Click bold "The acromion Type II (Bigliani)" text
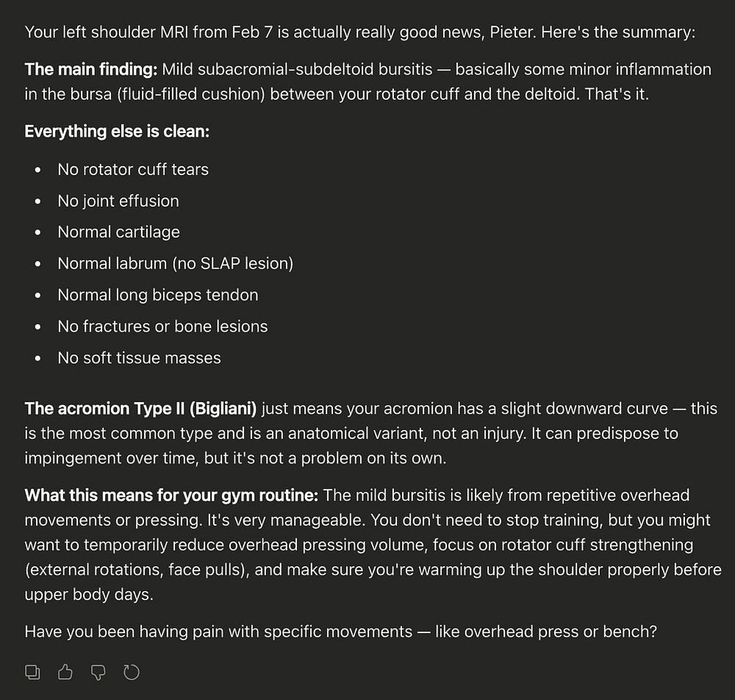The height and width of the screenshot is (700, 735). [140, 409]
